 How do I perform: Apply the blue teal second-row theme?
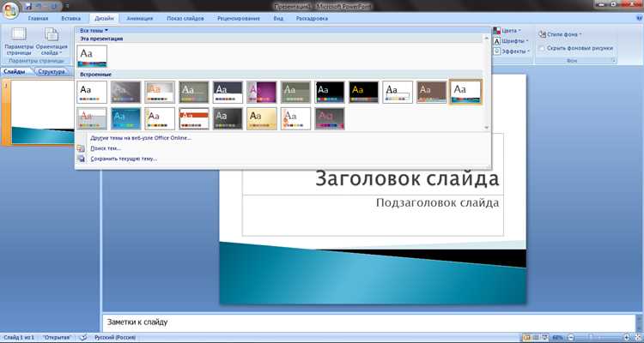pyautogui.click(x=125, y=118)
